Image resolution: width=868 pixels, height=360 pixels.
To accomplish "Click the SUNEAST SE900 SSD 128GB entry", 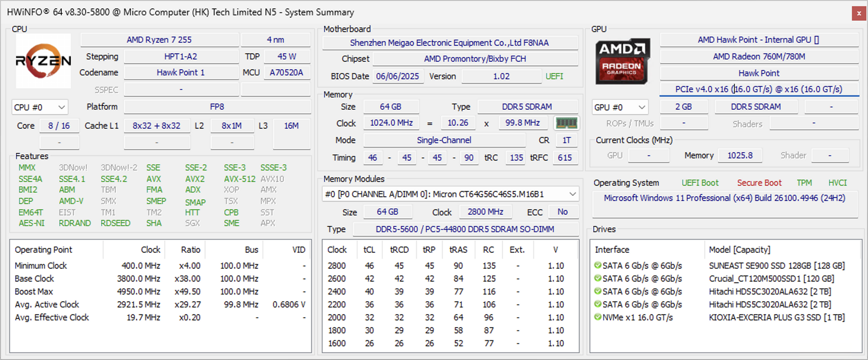I will point(777,265).
